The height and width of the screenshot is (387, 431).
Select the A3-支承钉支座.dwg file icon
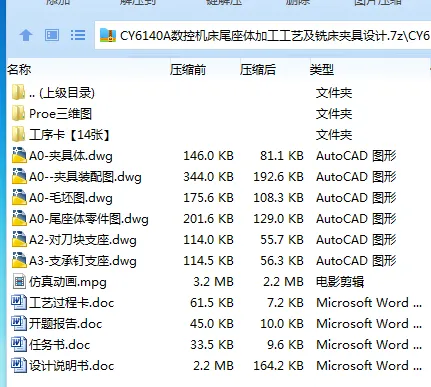(x=19, y=260)
